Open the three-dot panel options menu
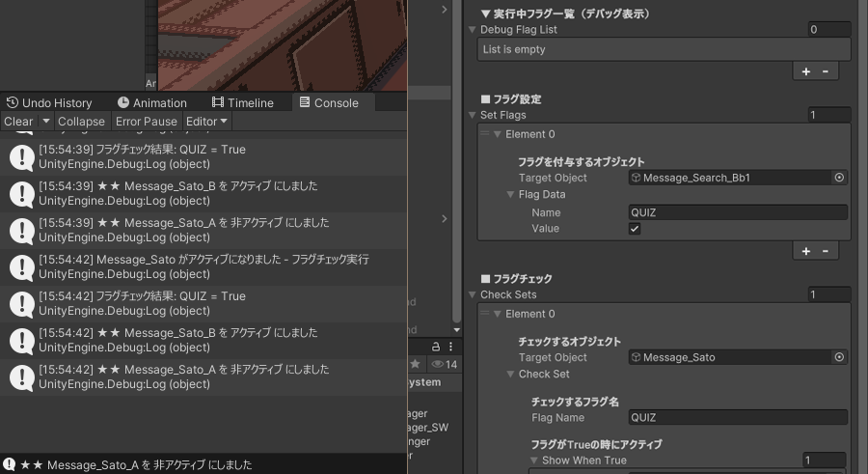Screen dimensions: 868x474 [x=450, y=347]
